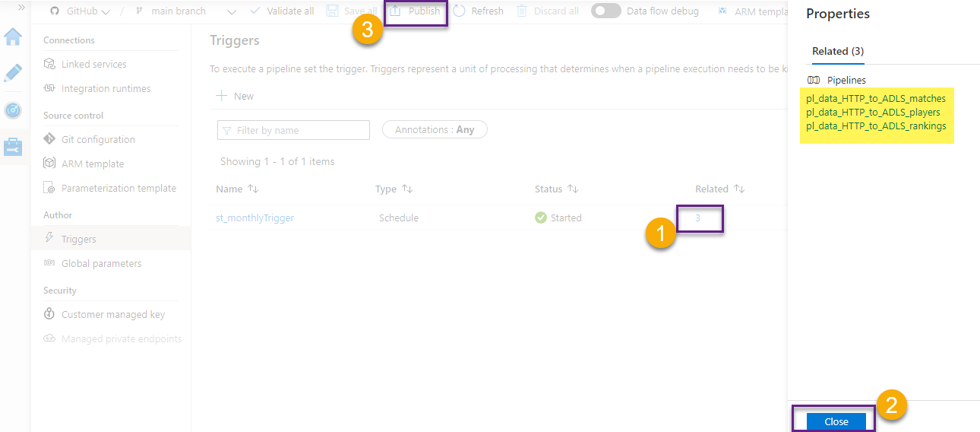Toggle the Data flow debug switch
This screenshot has width=980, height=432.
click(x=605, y=11)
